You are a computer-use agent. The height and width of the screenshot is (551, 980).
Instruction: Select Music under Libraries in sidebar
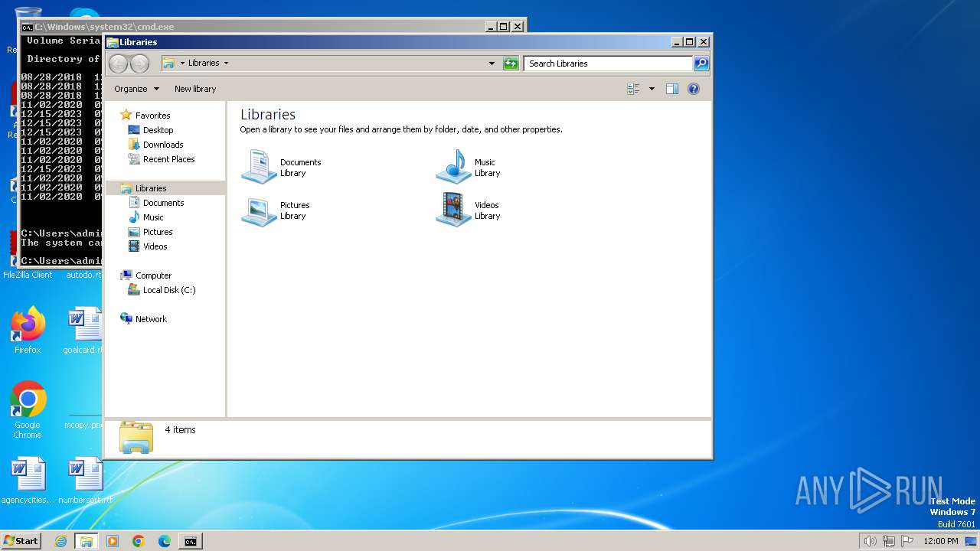tap(152, 217)
